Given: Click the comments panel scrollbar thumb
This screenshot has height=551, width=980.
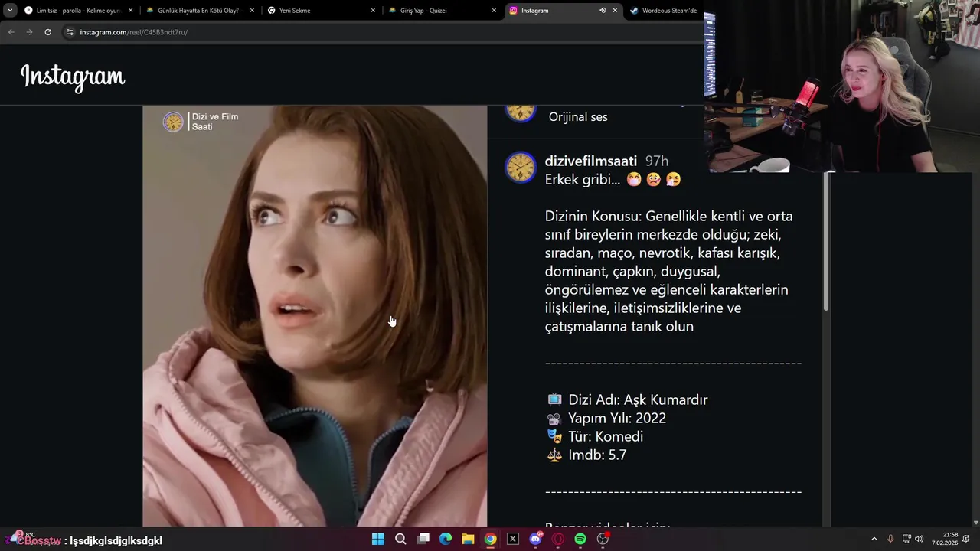Looking at the screenshot, I should (826, 241).
